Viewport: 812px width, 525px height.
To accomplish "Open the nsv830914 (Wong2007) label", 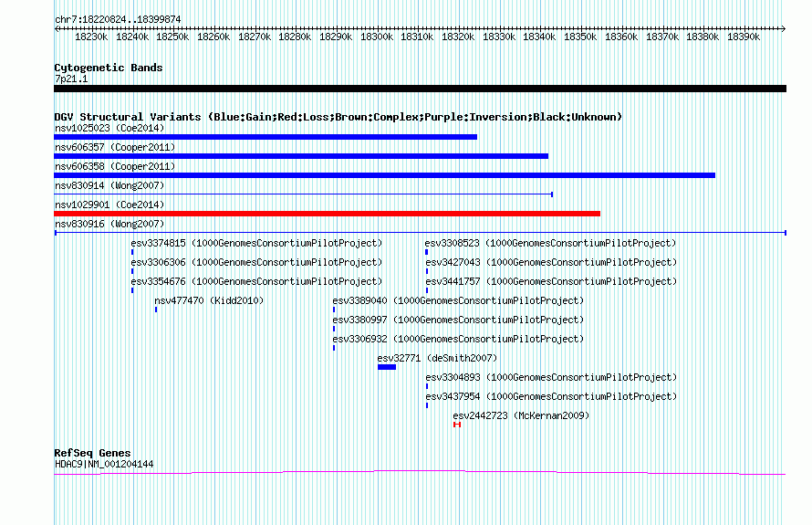I will tap(109, 185).
